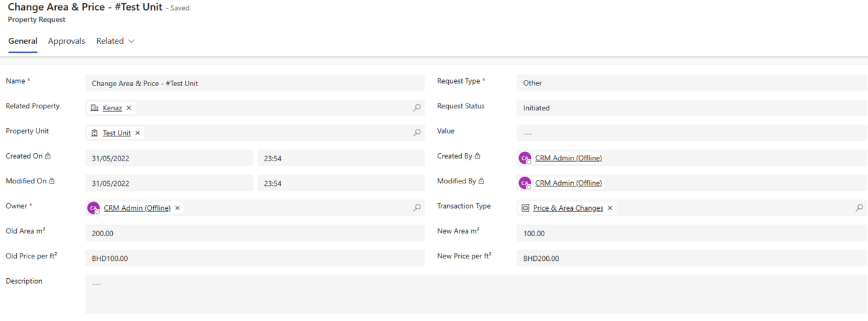The height and width of the screenshot is (321, 868).
Task: Select the General tab
Action: click(23, 41)
